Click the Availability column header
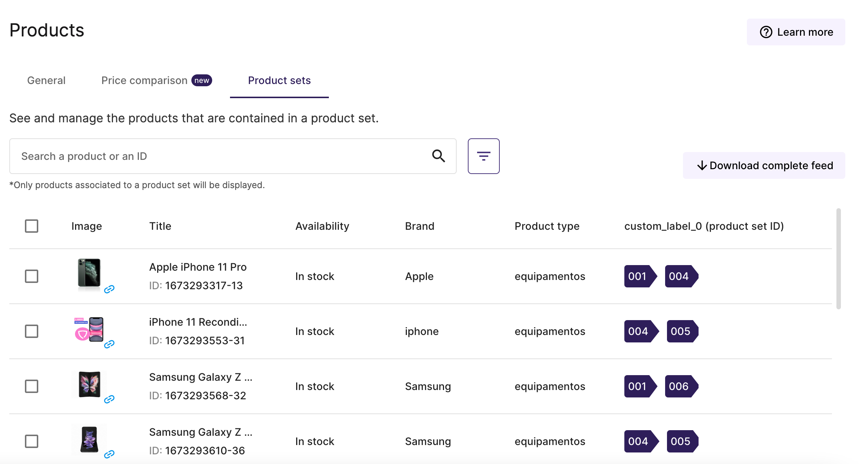Image resolution: width=868 pixels, height=464 pixels. (322, 226)
